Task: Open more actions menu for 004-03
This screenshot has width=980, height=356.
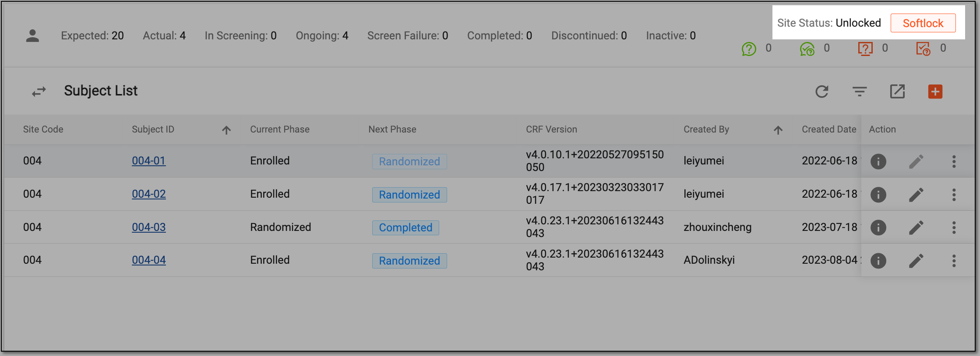Action: (x=954, y=227)
